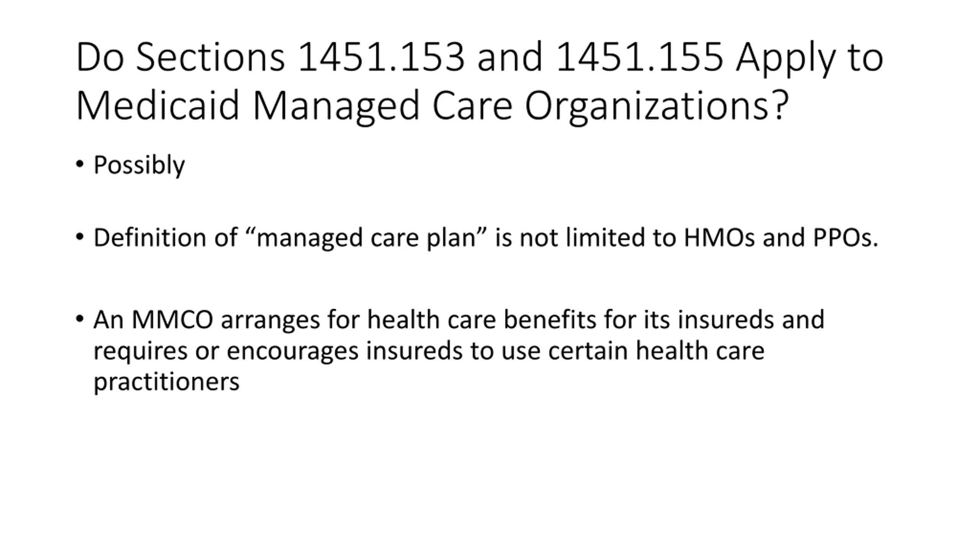Viewport: 980px width, 551px height.
Task: Click the word 'benefits' in third bullet
Action: pos(550,320)
